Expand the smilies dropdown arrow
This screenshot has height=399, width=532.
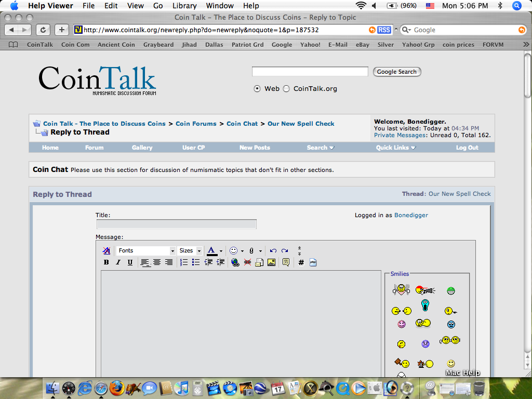click(242, 251)
